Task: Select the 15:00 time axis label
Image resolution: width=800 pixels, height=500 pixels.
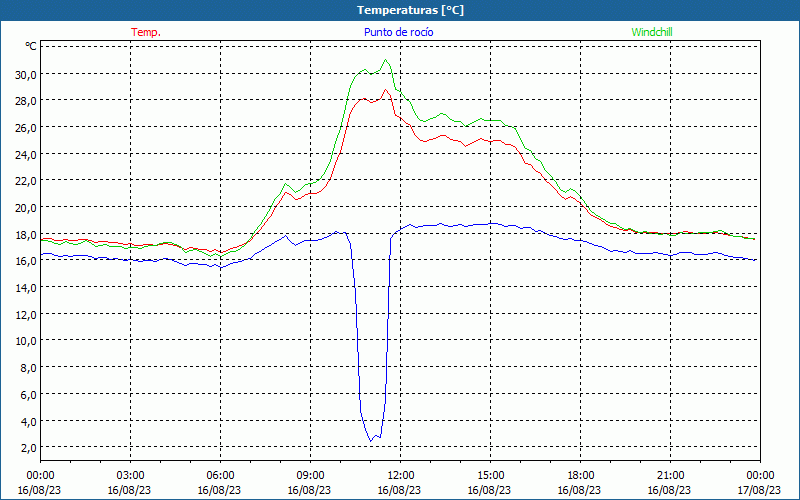Action: (490, 475)
